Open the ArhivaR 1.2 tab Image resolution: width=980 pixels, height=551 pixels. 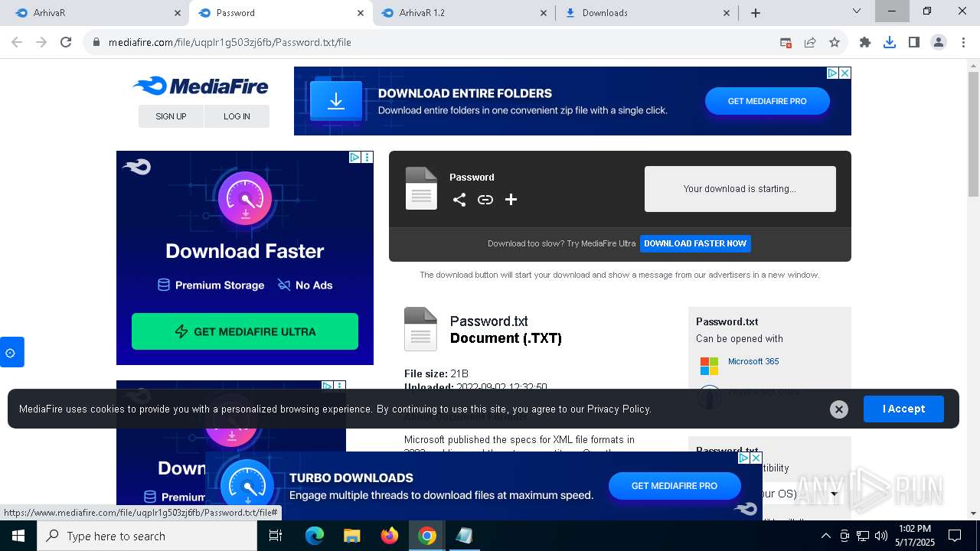pos(463,12)
